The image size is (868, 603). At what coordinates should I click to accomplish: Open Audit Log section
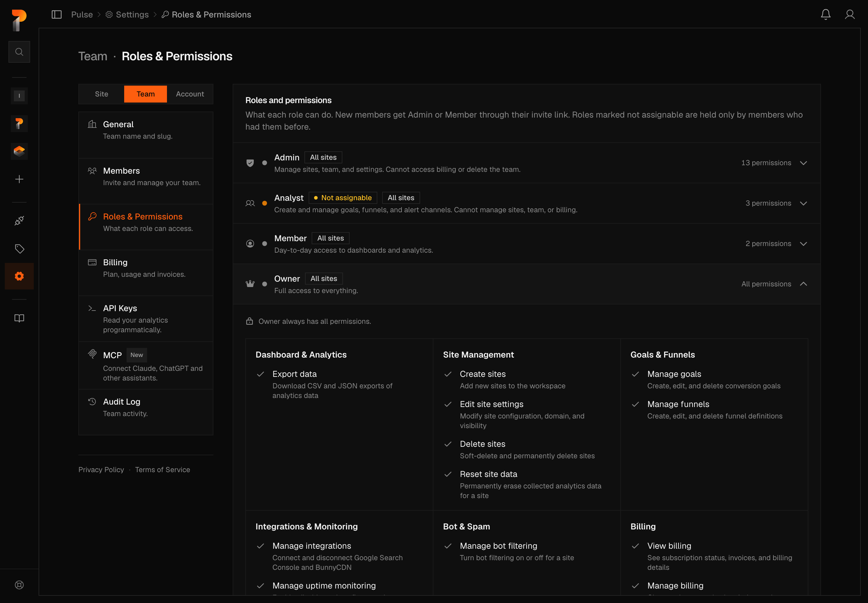coord(146,412)
